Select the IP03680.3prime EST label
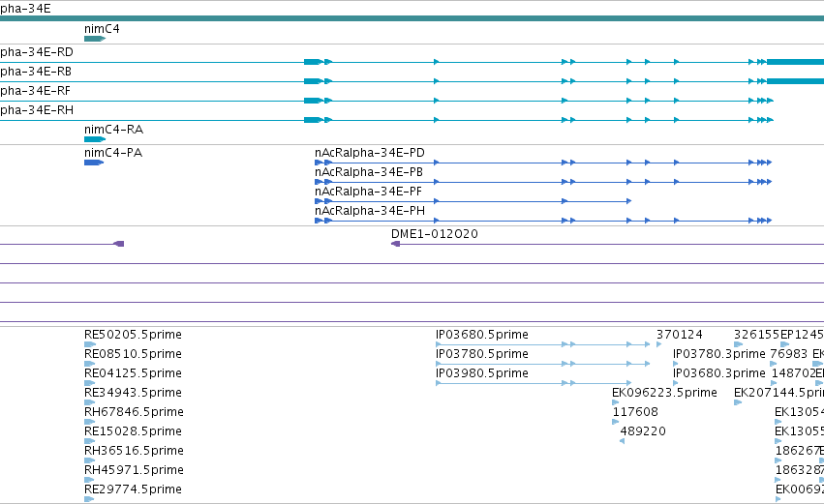824x504 pixels. tap(718, 373)
